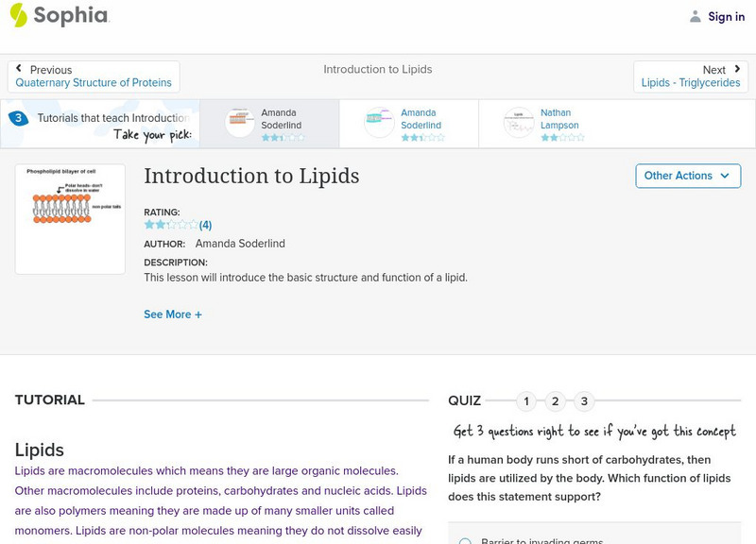Select quiz step circle 3

[x=583, y=400]
